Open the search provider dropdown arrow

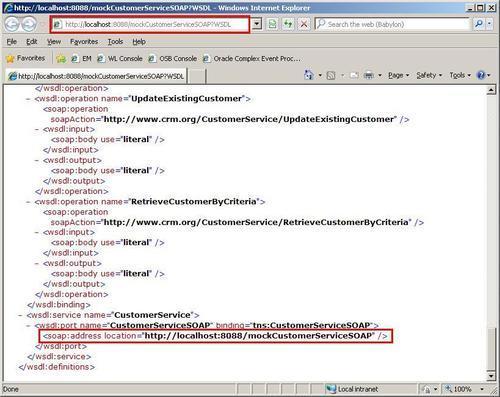(489, 24)
